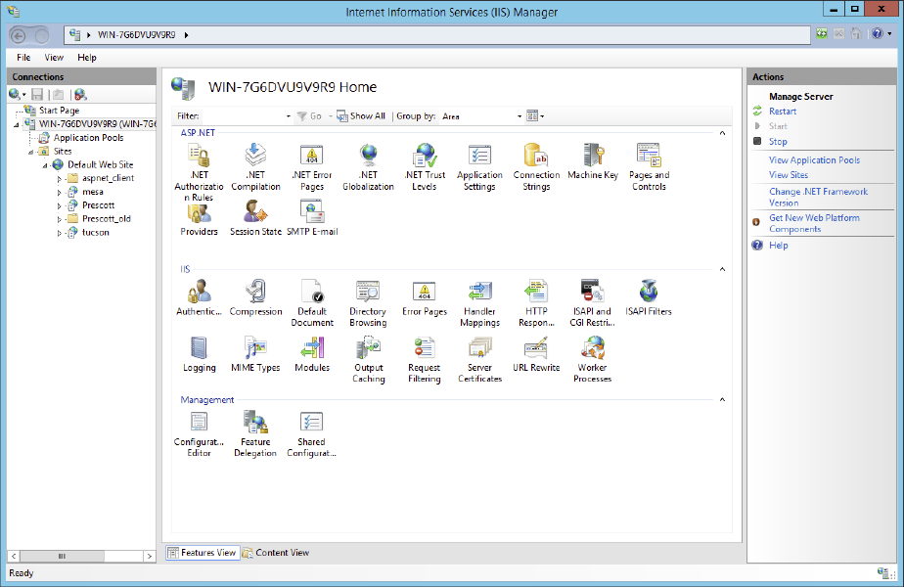Expand the Prescott_old tree node
This screenshot has height=588, width=904.
[x=59, y=219]
